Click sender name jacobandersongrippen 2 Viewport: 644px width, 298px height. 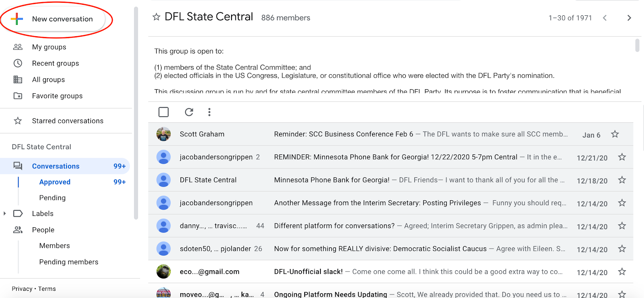click(x=220, y=157)
